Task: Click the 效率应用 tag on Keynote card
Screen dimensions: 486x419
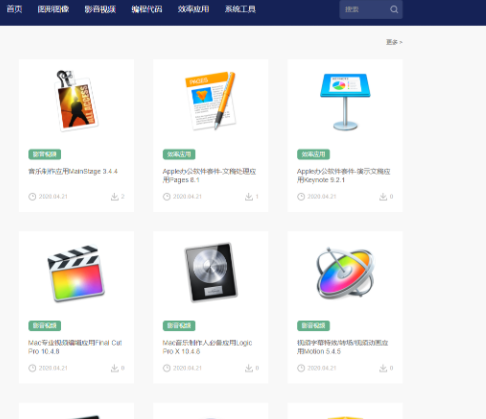Action: tap(313, 154)
